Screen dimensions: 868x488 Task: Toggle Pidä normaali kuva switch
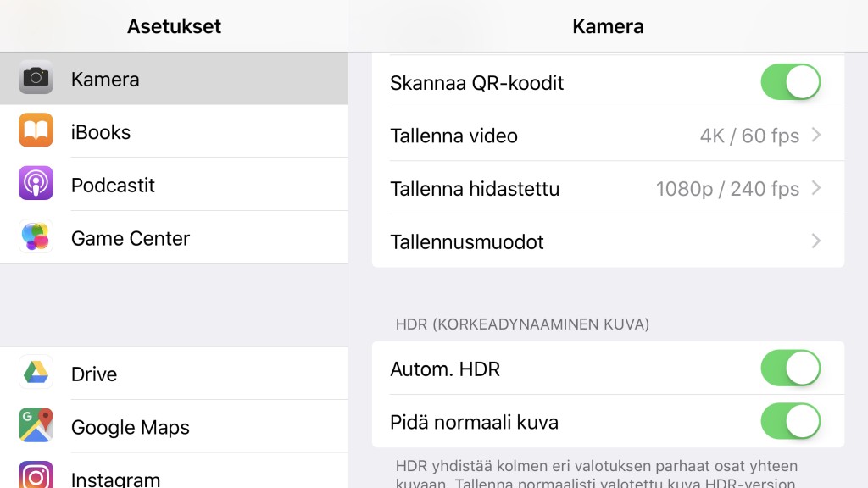(791, 421)
